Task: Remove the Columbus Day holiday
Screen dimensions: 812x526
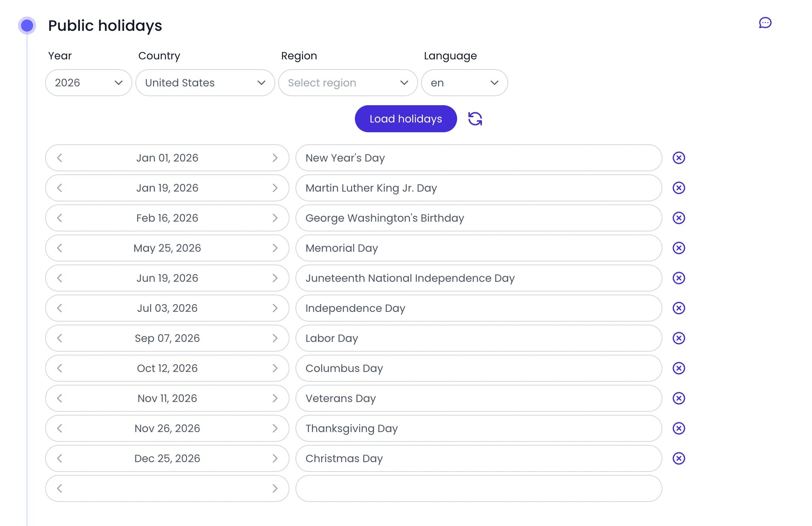Action: coord(679,368)
